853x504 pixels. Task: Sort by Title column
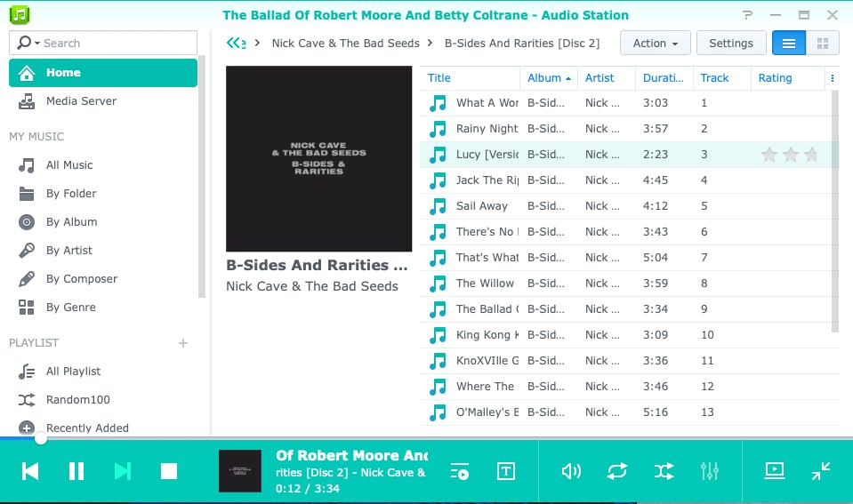coord(470,77)
